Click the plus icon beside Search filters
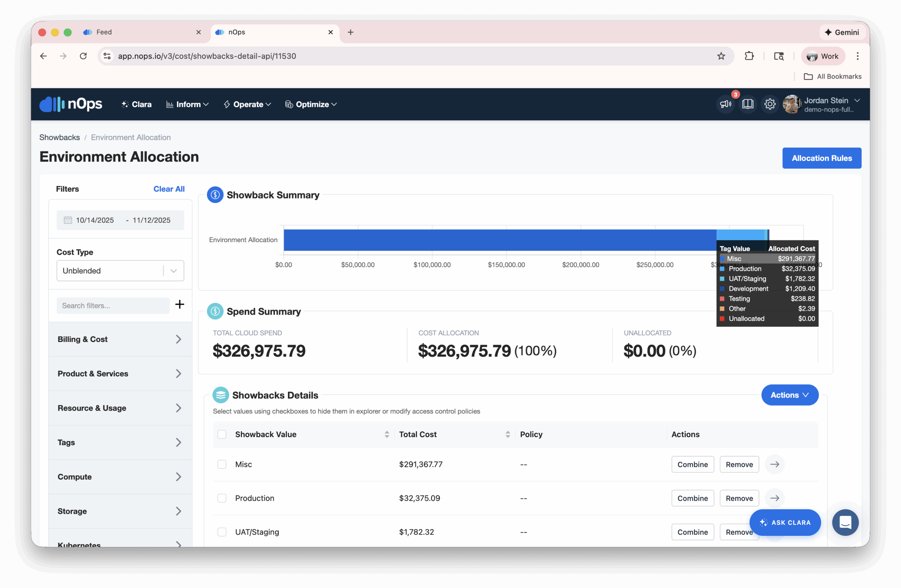Screen dimensions: 901x588 point(180,304)
